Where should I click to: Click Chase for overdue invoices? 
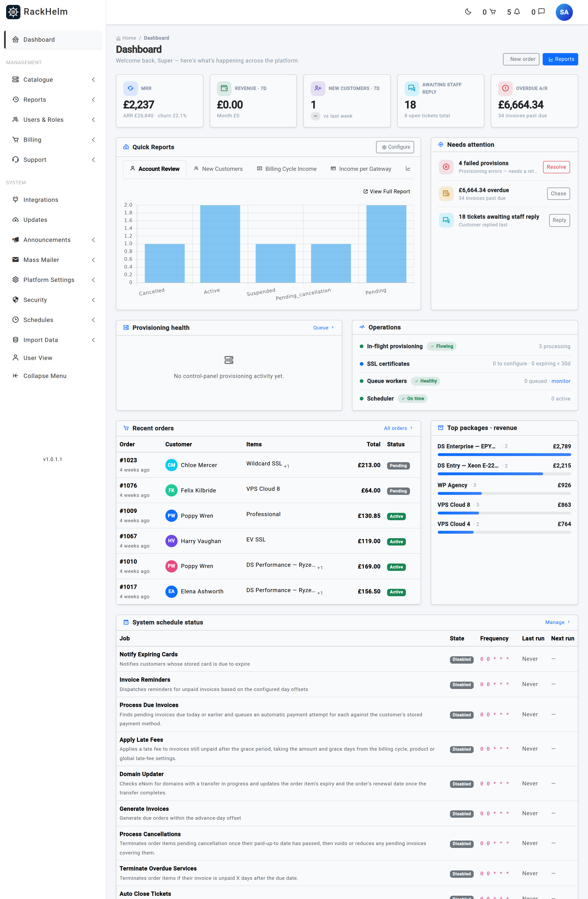pyautogui.click(x=558, y=193)
